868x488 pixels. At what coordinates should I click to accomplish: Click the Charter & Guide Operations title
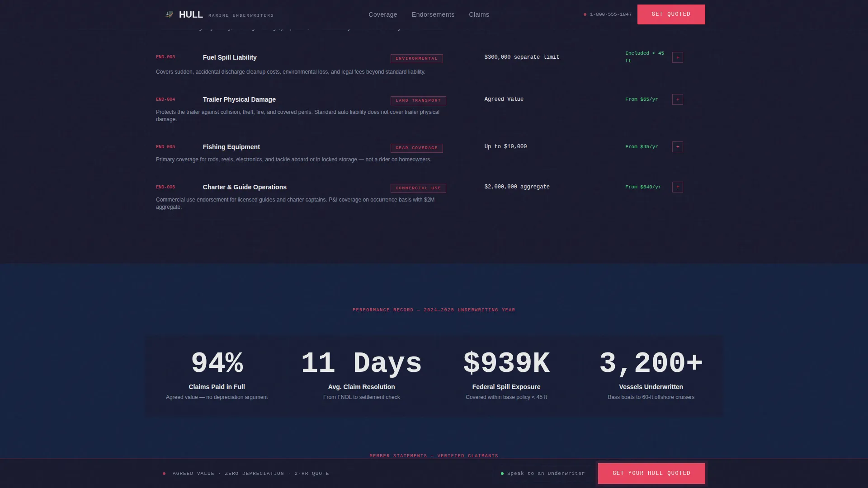(245, 187)
